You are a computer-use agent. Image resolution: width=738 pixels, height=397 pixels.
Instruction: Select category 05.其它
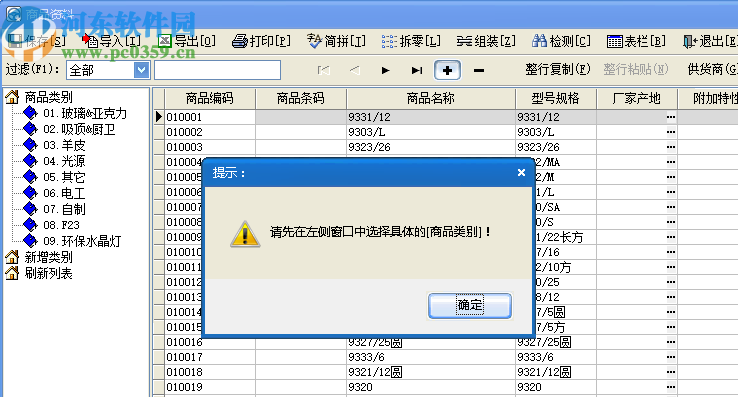(64, 177)
